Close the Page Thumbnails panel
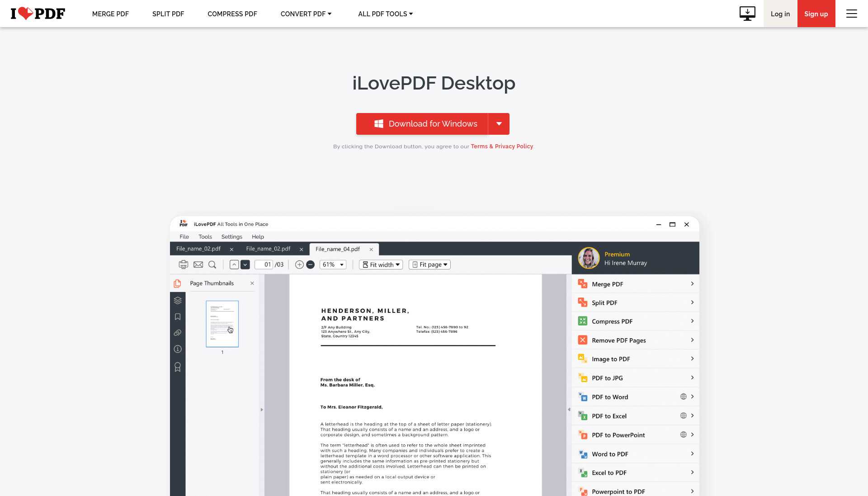This screenshot has height=496, width=868. [252, 283]
